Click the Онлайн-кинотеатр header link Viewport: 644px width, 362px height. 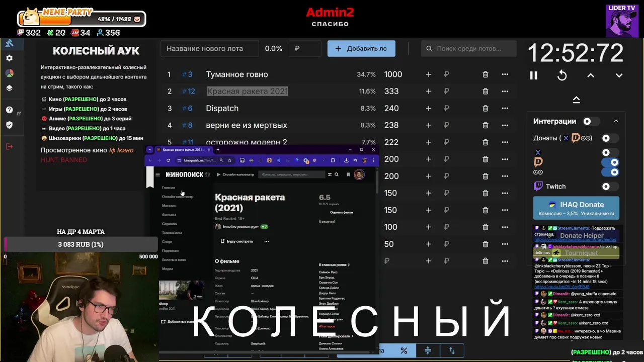235,174
